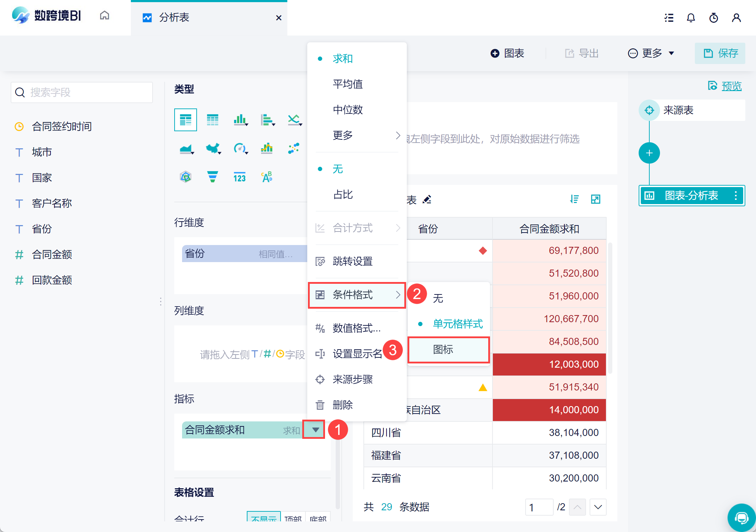
Task: Choose 图标 conditional format option
Action: (443, 350)
